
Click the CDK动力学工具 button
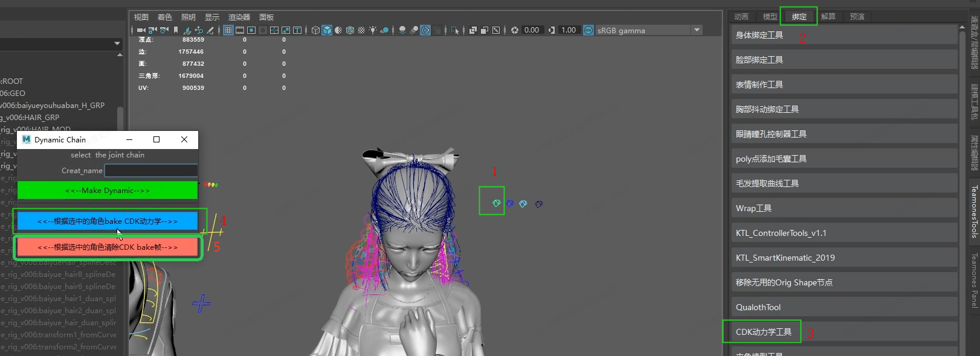click(x=763, y=332)
